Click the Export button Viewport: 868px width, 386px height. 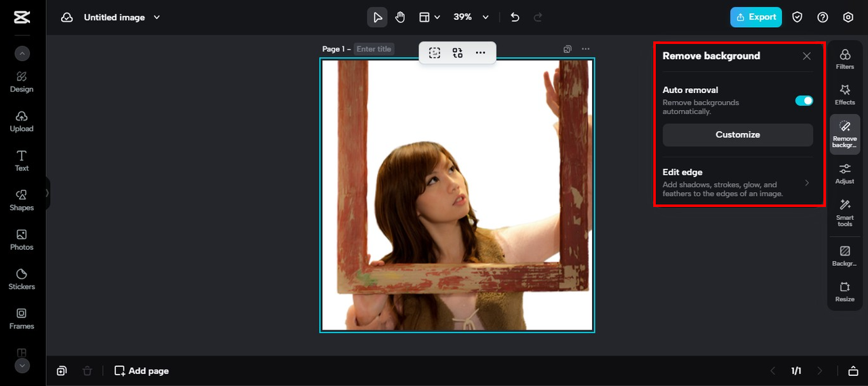(x=755, y=18)
